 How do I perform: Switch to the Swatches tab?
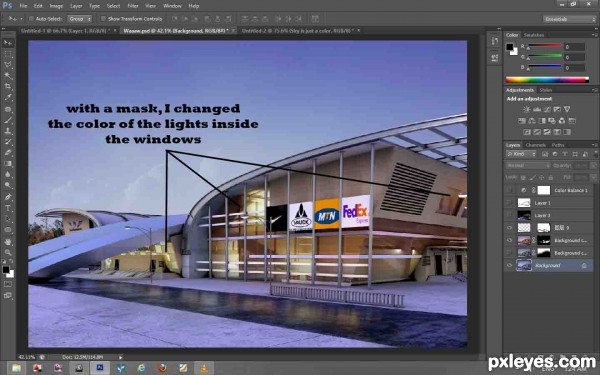click(534, 35)
